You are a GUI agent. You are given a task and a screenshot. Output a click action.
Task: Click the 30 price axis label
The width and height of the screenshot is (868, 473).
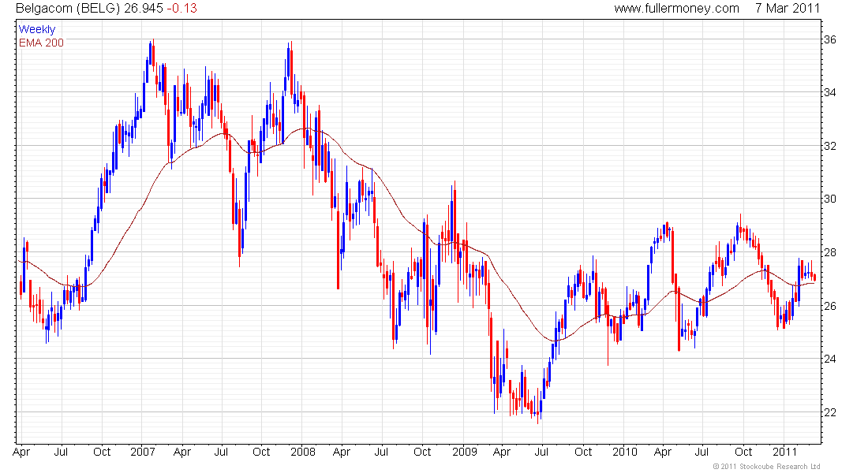(x=830, y=199)
